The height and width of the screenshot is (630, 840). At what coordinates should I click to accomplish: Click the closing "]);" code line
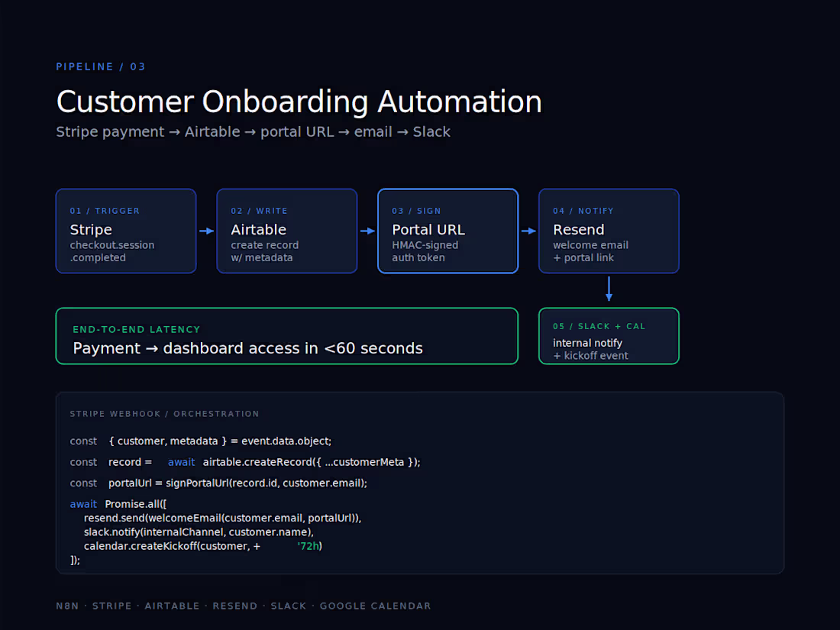point(75,560)
